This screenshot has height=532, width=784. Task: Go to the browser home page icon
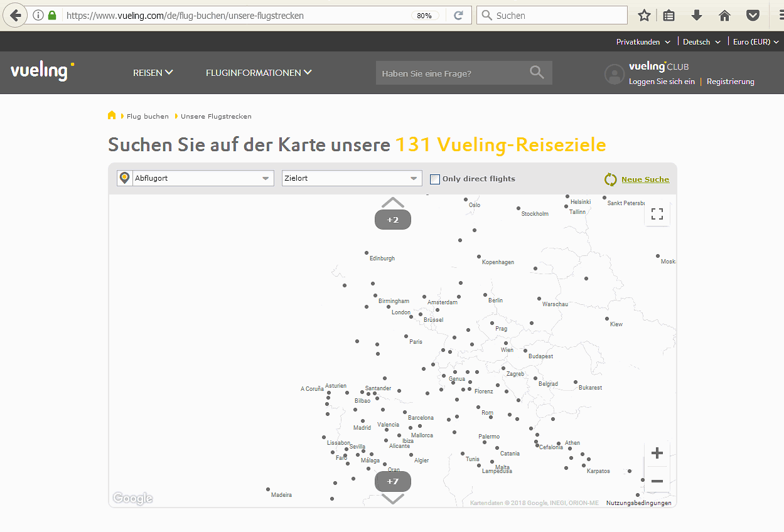click(x=724, y=15)
